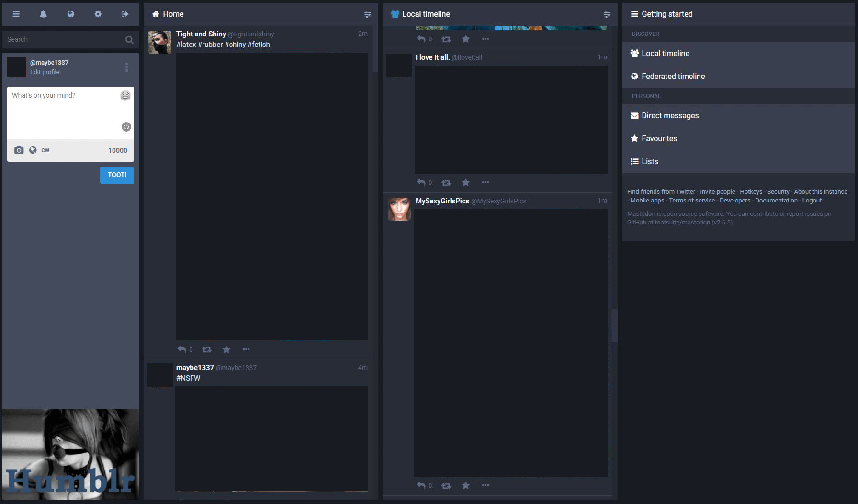Favourite the Tight and Shiny post
858x504 pixels.
coord(226,349)
